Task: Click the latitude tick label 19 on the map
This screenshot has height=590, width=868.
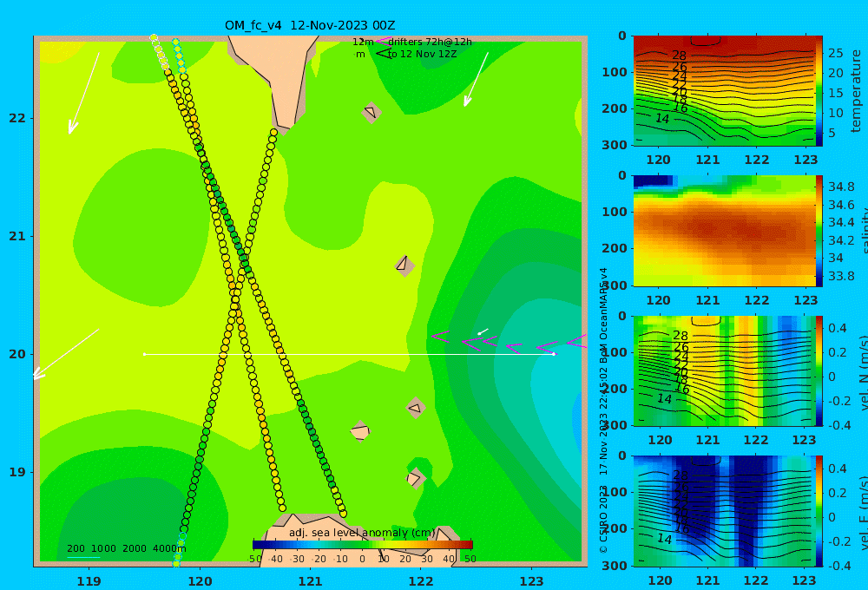Action: [17, 472]
